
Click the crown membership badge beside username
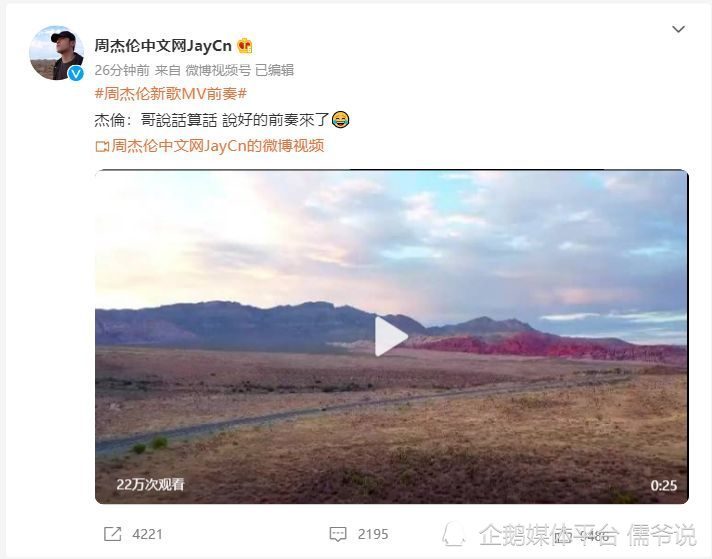point(245,46)
